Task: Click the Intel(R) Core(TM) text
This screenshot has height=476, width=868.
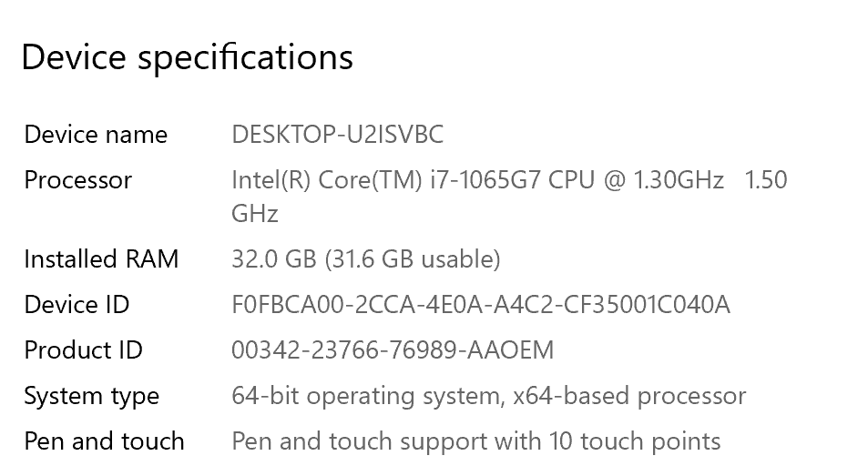Action: coord(327,180)
